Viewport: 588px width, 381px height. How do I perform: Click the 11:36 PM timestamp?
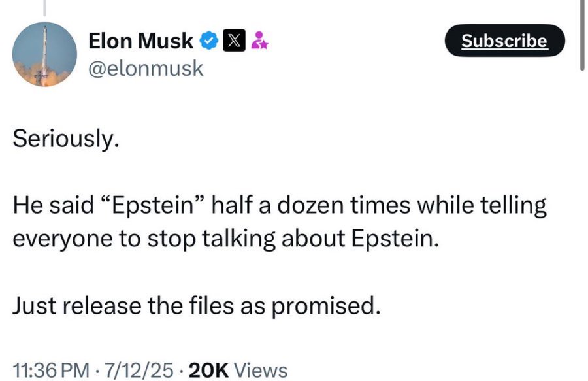click(52, 370)
